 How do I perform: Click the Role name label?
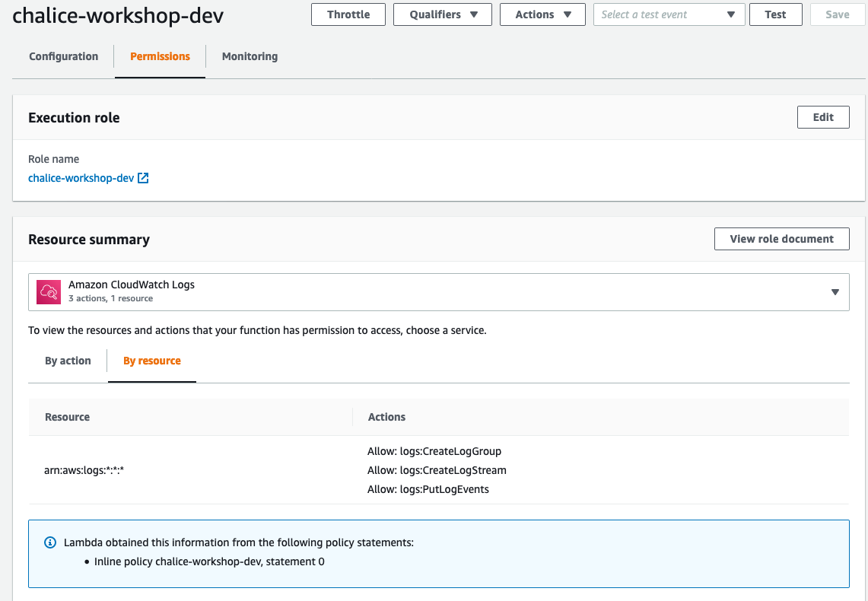(x=54, y=160)
